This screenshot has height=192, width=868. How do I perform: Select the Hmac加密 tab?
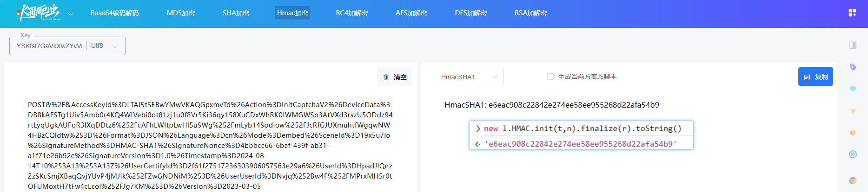292,13
